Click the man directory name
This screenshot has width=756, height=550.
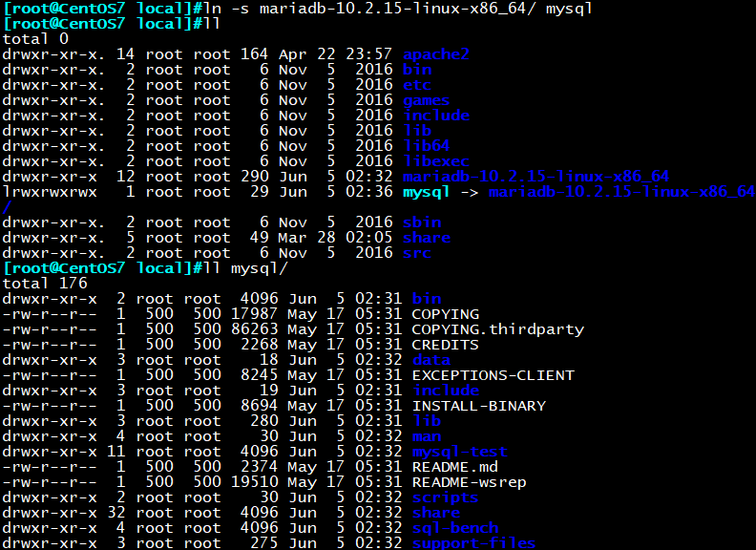click(x=427, y=436)
